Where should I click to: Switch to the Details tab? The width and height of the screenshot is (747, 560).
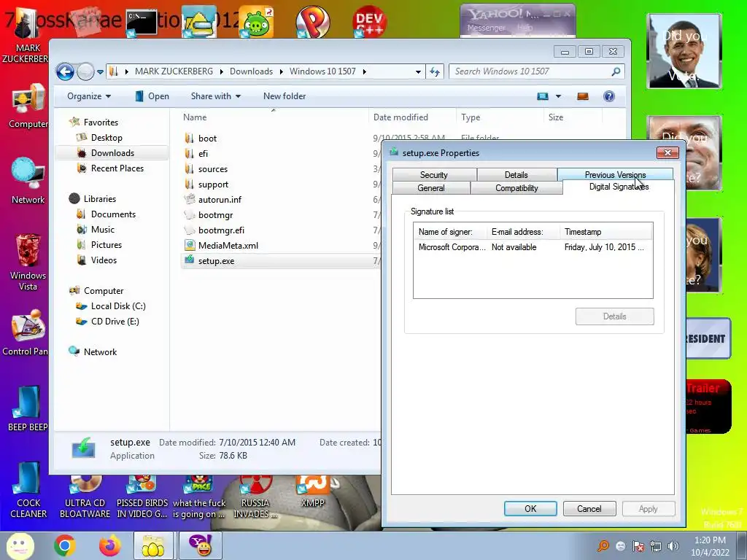click(516, 175)
